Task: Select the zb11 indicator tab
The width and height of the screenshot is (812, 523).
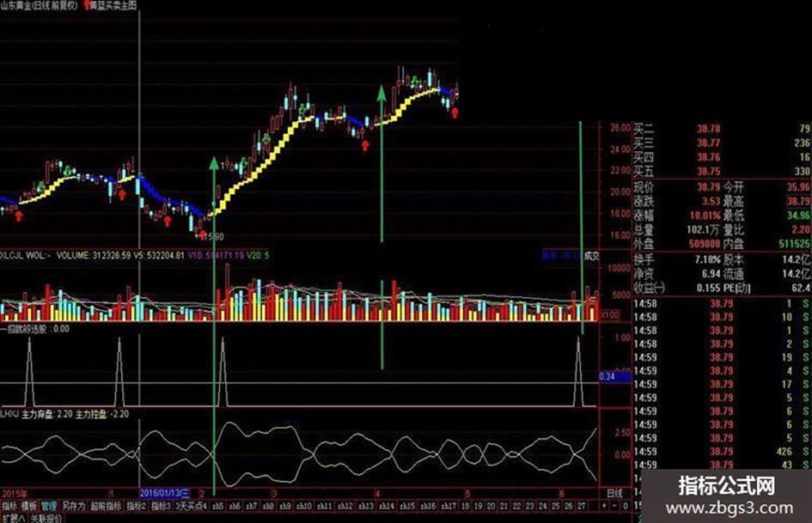Action: pyautogui.click(x=325, y=506)
